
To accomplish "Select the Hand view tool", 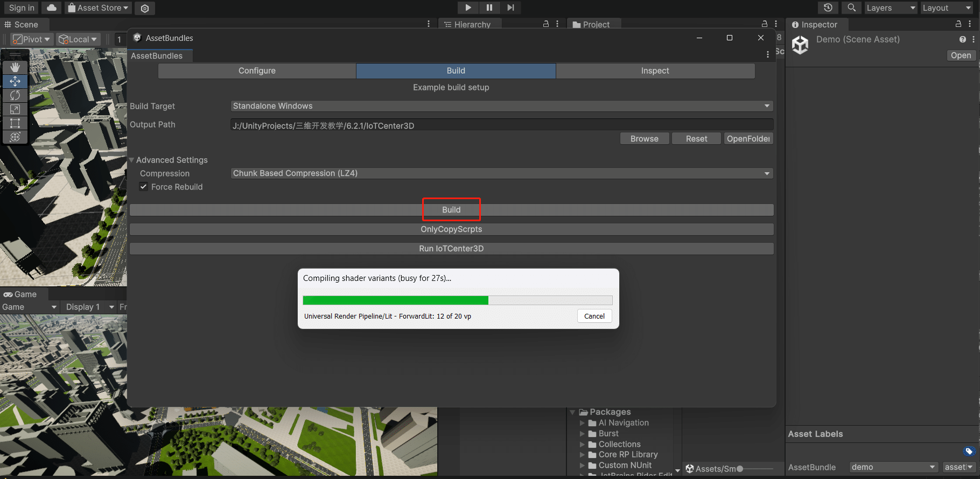I will (x=15, y=67).
